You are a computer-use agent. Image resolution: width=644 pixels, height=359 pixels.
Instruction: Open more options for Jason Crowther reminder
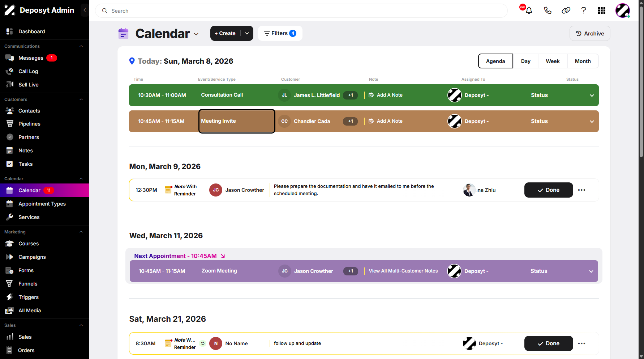coord(581,190)
